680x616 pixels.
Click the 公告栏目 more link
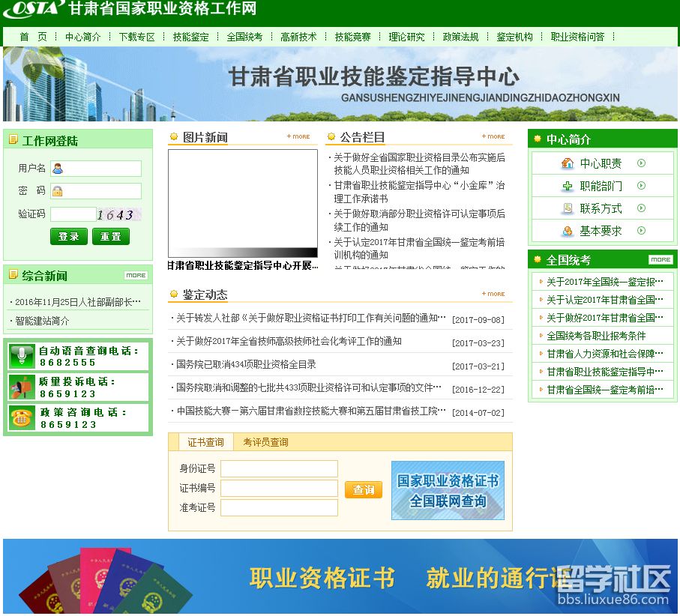point(493,136)
